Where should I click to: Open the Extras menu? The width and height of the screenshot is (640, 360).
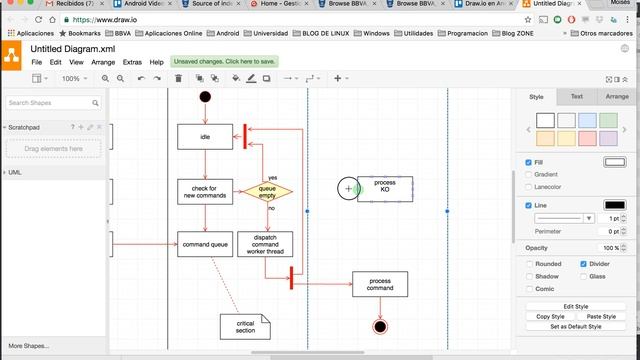(132, 62)
